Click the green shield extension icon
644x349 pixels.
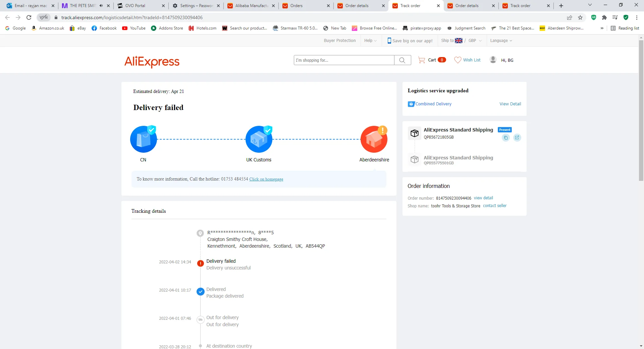[626, 17]
